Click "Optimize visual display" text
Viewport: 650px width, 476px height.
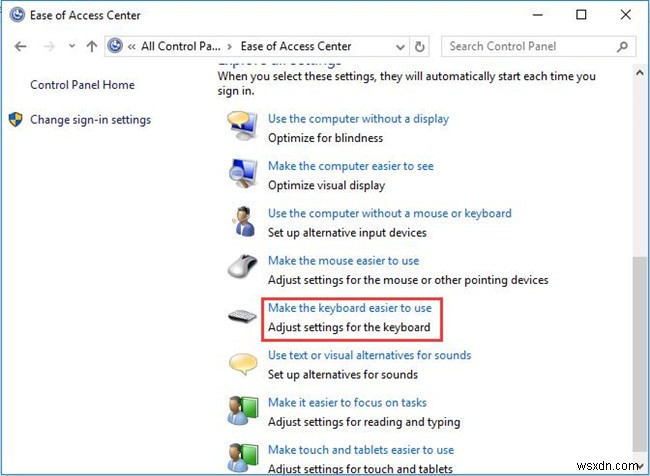pos(327,185)
